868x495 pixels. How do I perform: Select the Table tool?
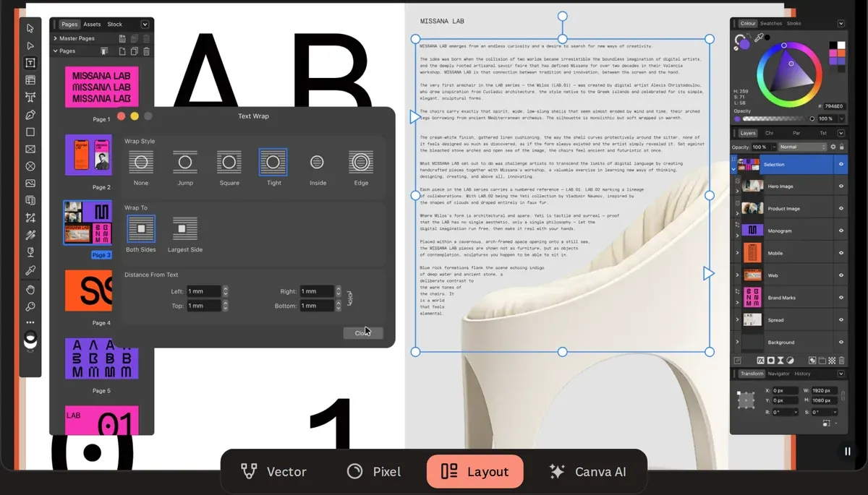[30, 80]
